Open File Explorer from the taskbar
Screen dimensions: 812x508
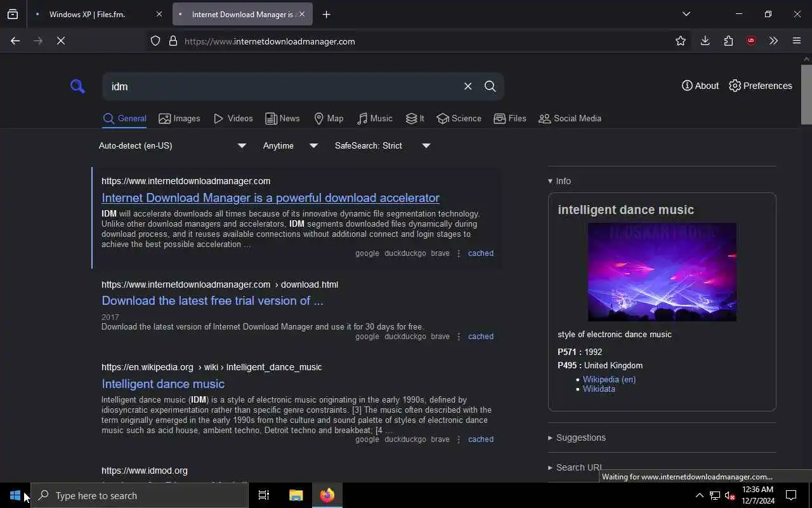click(296, 495)
